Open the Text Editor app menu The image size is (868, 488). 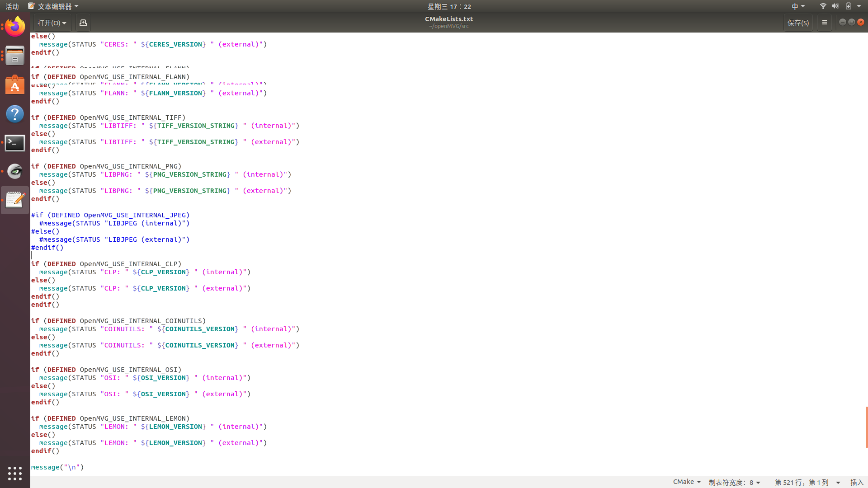(x=53, y=6)
